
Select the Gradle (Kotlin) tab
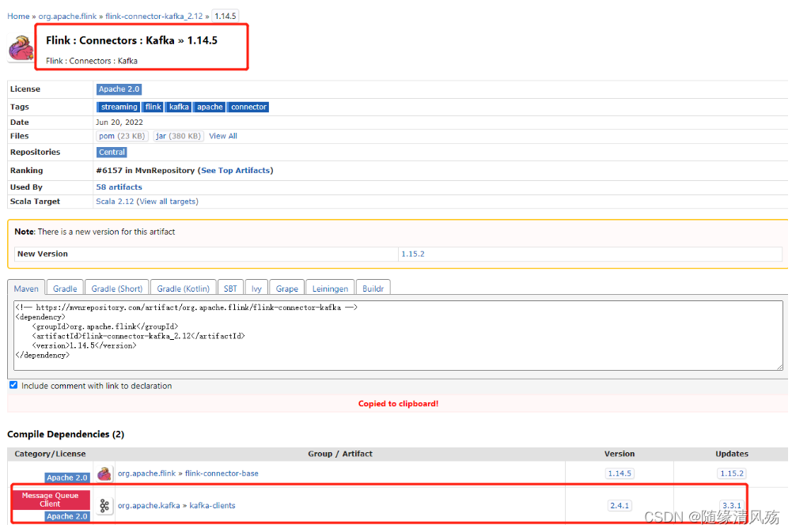(184, 289)
